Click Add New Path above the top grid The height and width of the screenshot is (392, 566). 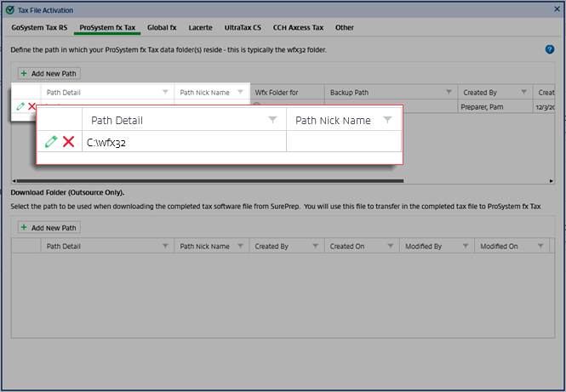tap(49, 74)
